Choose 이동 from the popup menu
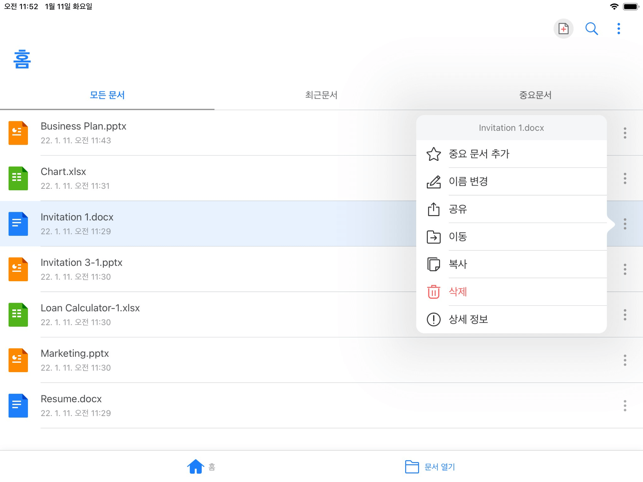The image size is (643, 482). click(511, 237)
